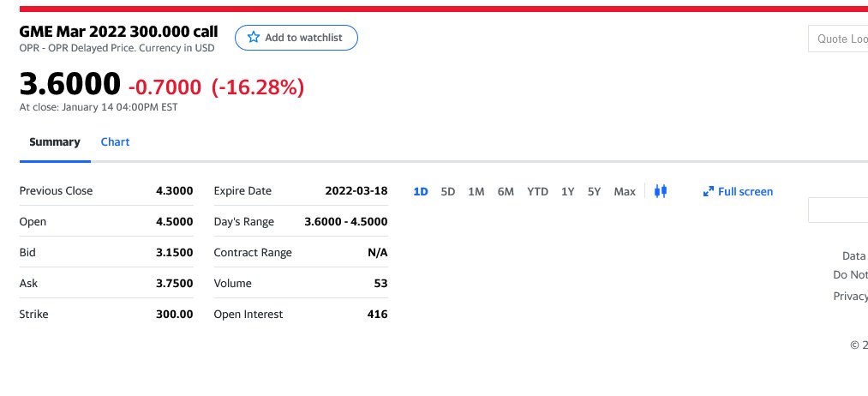Click the Open Interest label
Image resolution: width=868 pixels, height=396 pixels.
point(248,315)
